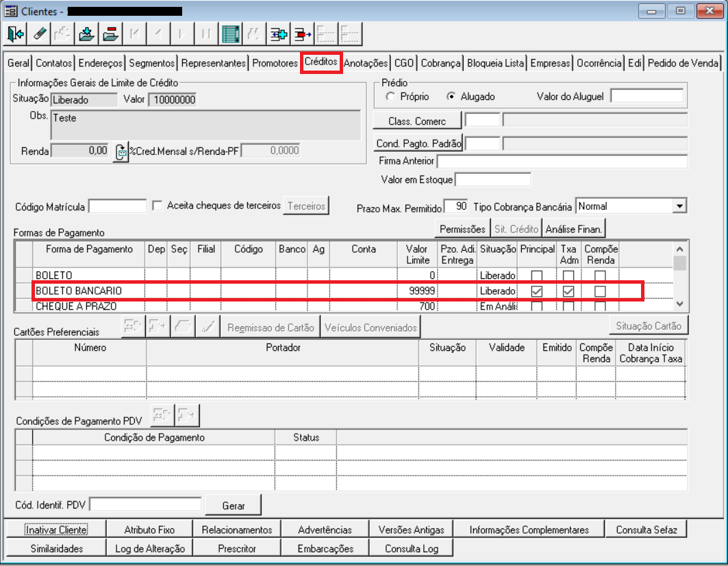Select the Alugado radio button
The height and width of the screenshot is (566, 728).
point(451,97)
